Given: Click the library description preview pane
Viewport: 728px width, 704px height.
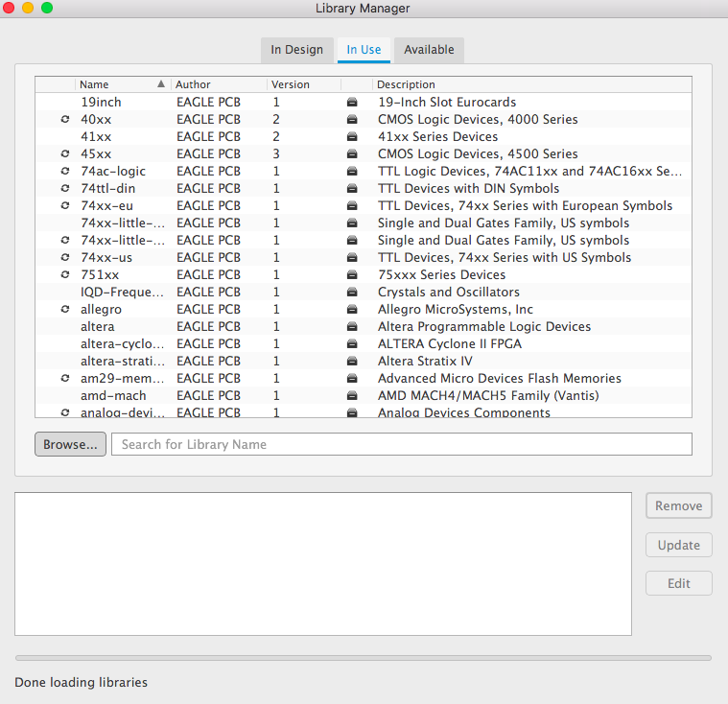Looking at the screenshot, I should (x=323, y=564).
